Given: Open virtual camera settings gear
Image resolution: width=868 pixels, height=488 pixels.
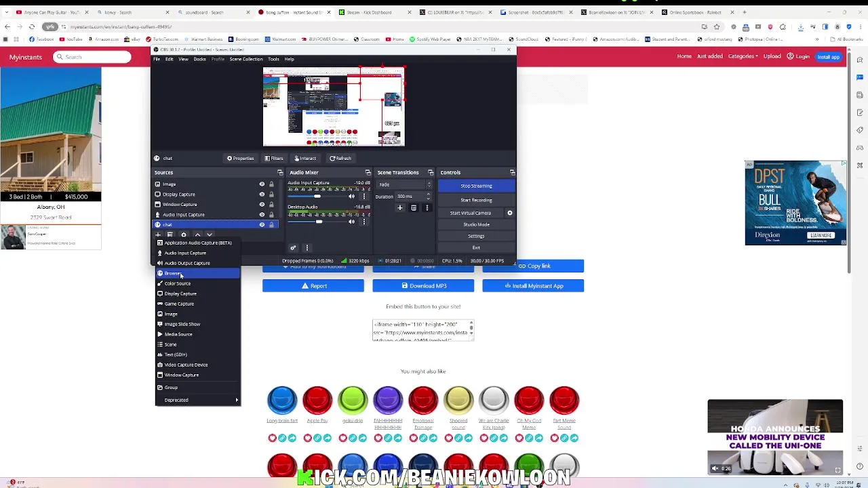Looking at the screenshot, I should tap(510, 213).
